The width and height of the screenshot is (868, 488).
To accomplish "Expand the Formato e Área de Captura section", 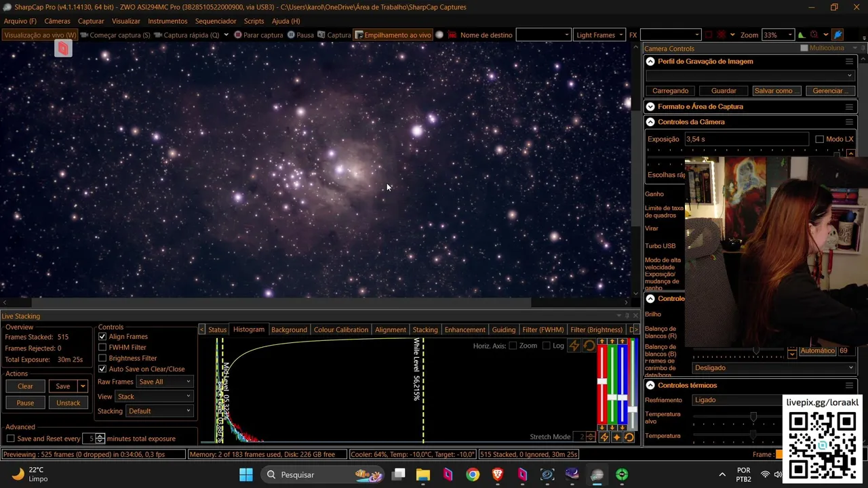I will click(650, 107).
